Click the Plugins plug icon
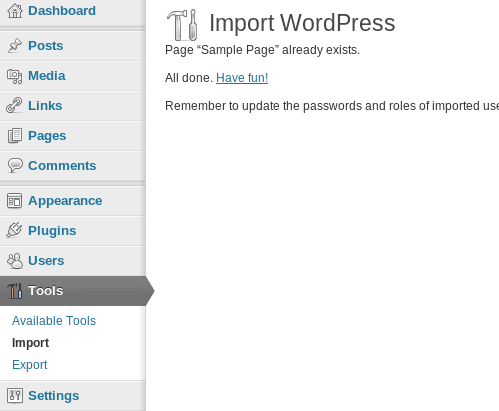499x411 pixels. pos(14,231)
